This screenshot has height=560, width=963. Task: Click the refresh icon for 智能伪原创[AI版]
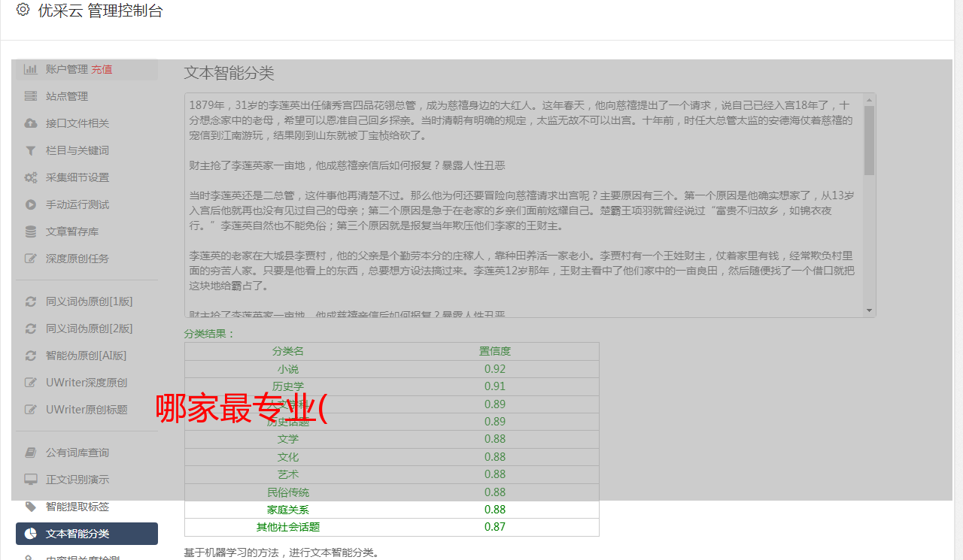tap(31, 356)
